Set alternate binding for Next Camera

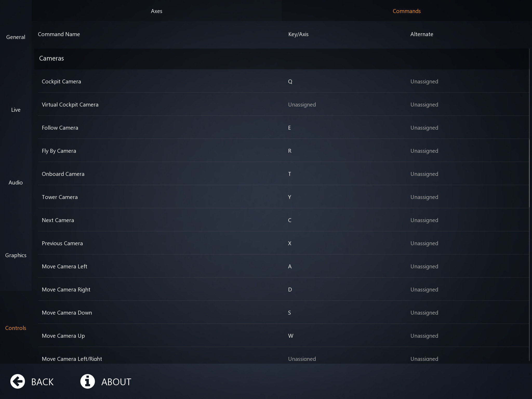click(x=424, y=220)
